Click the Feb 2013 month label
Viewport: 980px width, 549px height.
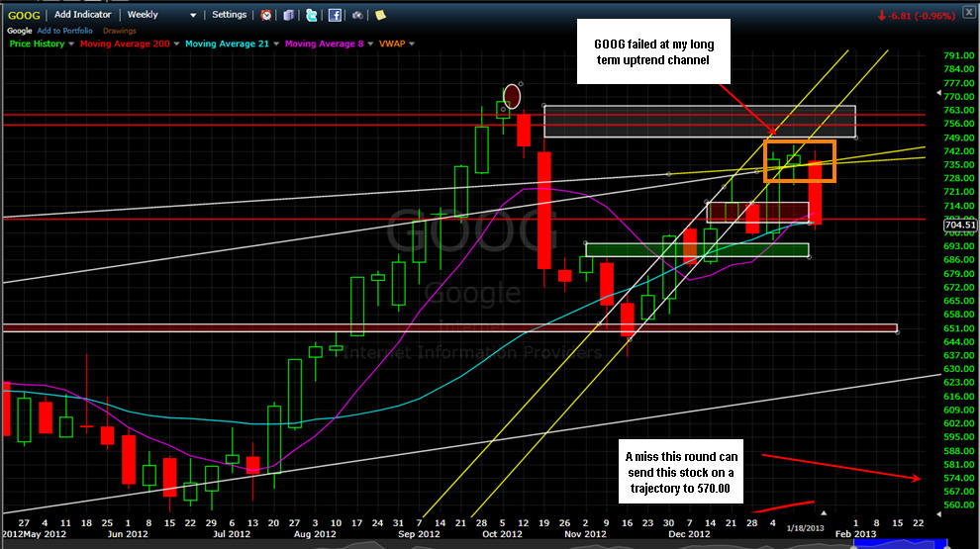click(x=855, y=534)
